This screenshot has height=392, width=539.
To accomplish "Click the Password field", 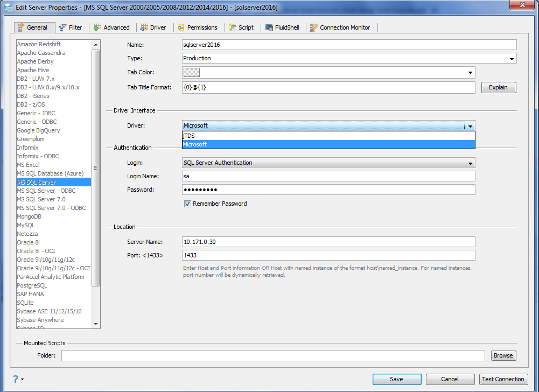I will (328, 190).
